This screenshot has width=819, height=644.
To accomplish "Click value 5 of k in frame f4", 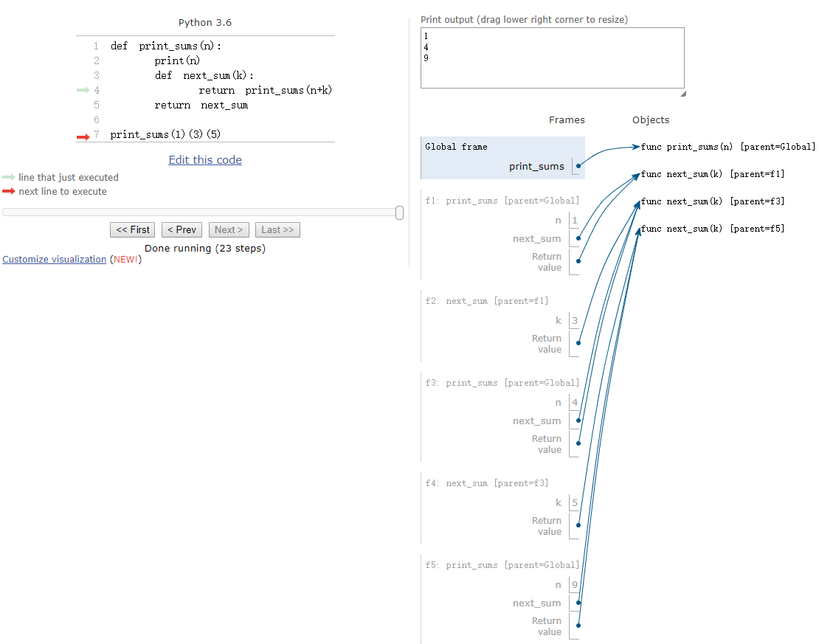I will point(575,503).
